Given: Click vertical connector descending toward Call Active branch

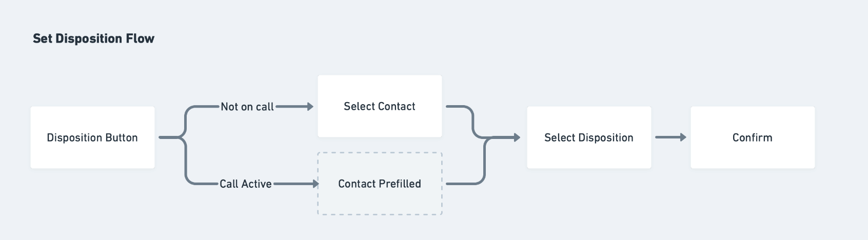Looking at the screenshot, I should pyautogui.click(x=186, y=162).
